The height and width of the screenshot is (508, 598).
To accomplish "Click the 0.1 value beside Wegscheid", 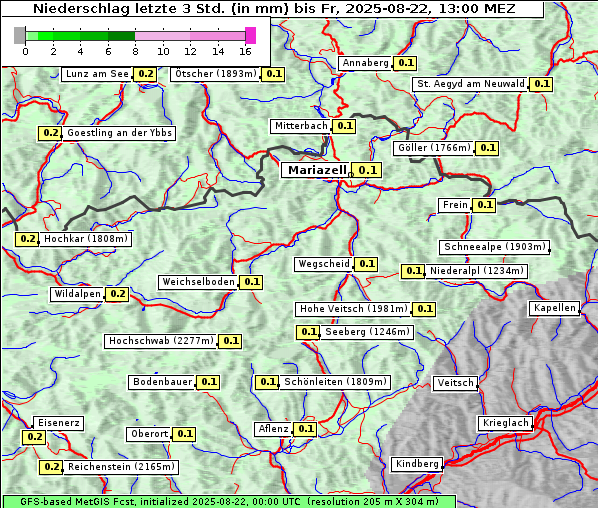I will (x=367, y=264).
